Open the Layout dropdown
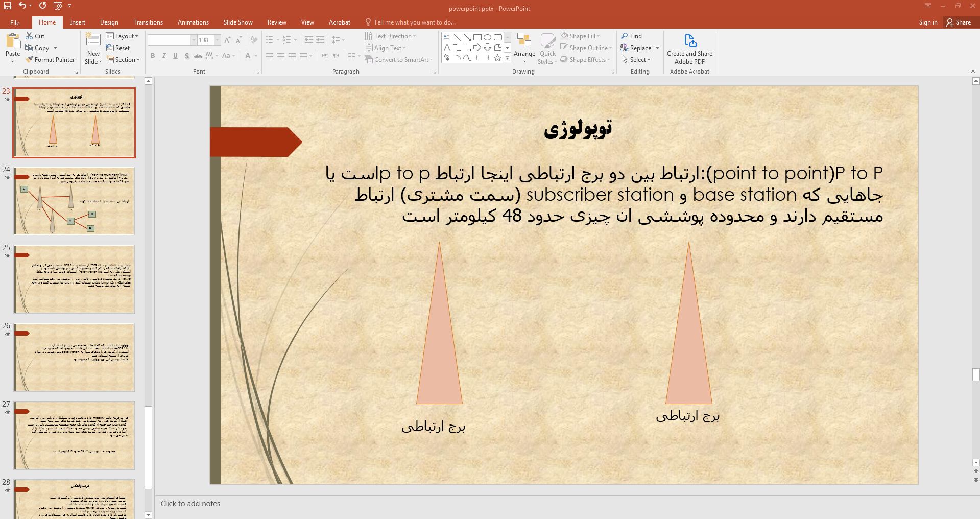Image resolution: width=980 pixels, height=519 pixels. pyautogui.click(x=122, y=36)
